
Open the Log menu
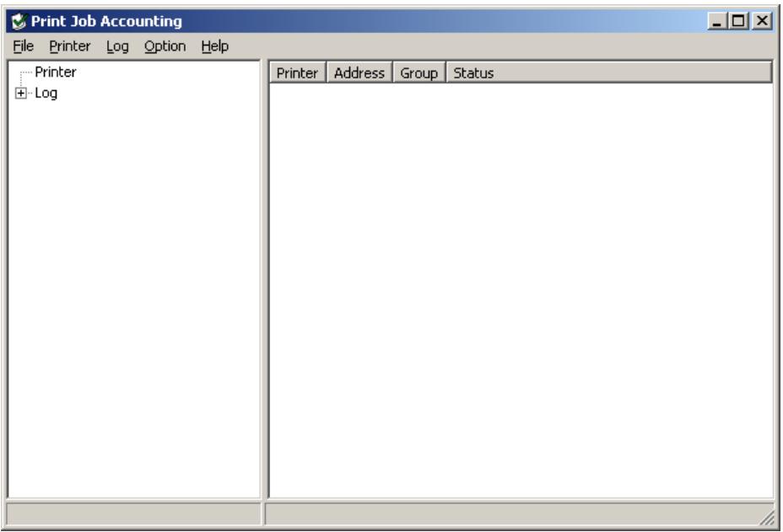(117, 46)
